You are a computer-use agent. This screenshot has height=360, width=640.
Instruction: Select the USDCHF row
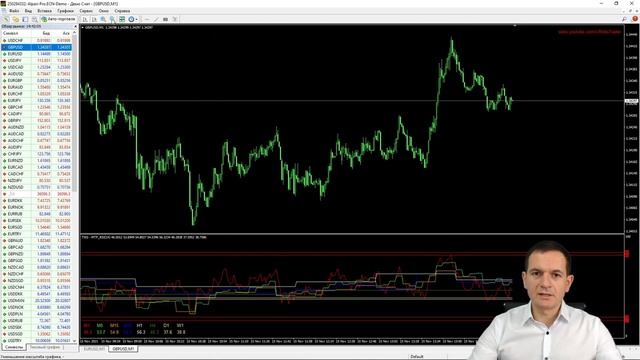(x=37, y=40)
